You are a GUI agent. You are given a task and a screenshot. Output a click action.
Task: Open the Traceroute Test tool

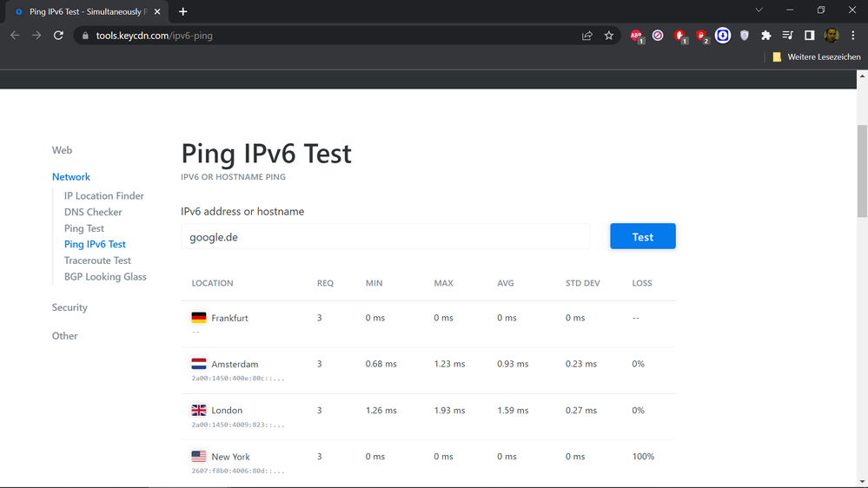pyautogui.click(x=97, y=260)
